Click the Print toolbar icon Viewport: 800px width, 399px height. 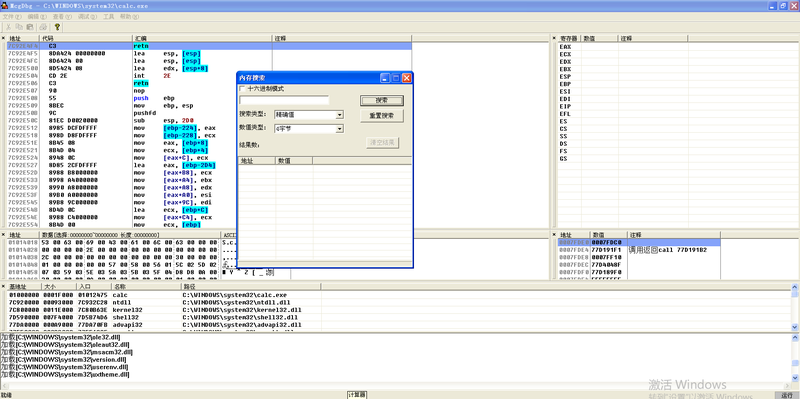tap(43, 27)
